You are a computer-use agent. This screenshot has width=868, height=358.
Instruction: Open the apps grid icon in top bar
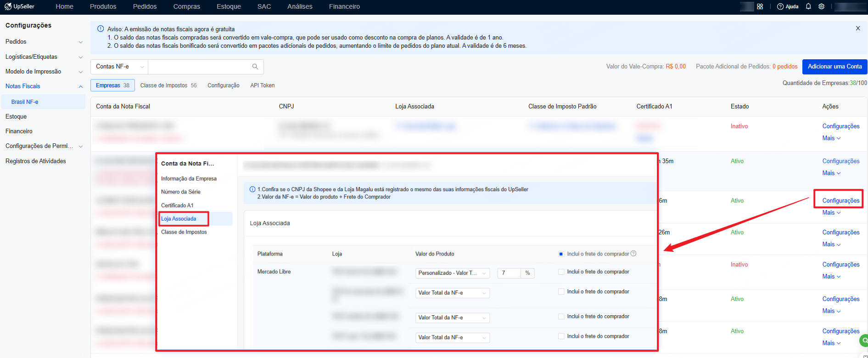click(x=760, y=6)
